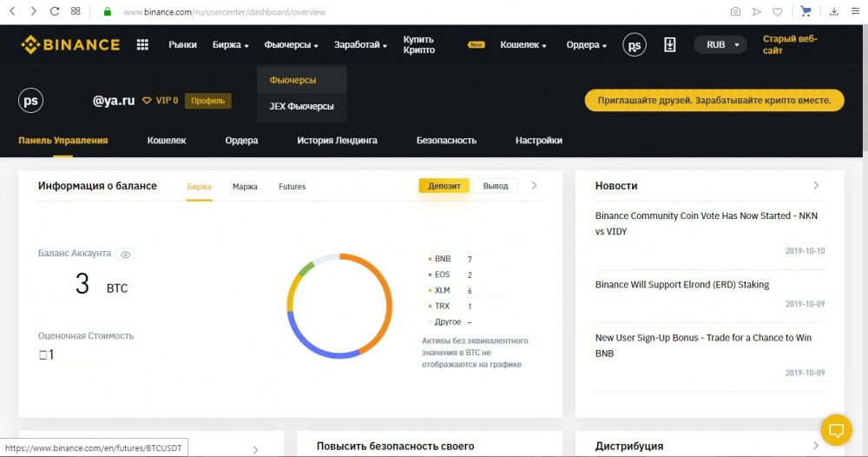Open the yellow chat support bubble

[x=836, y=429]
